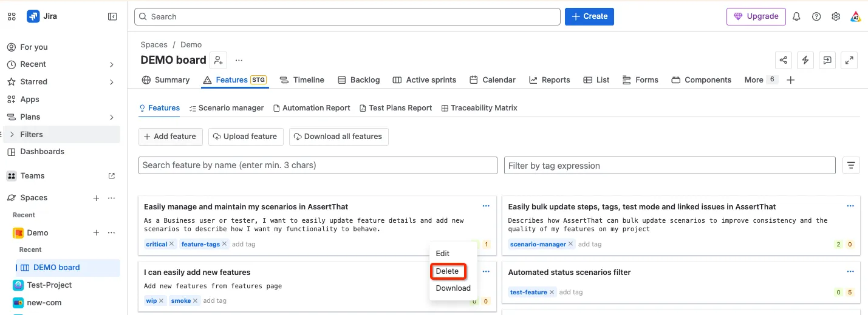Click Download all features button
The height and width of the screenshot is (315, 868).
tap(338, 137)
